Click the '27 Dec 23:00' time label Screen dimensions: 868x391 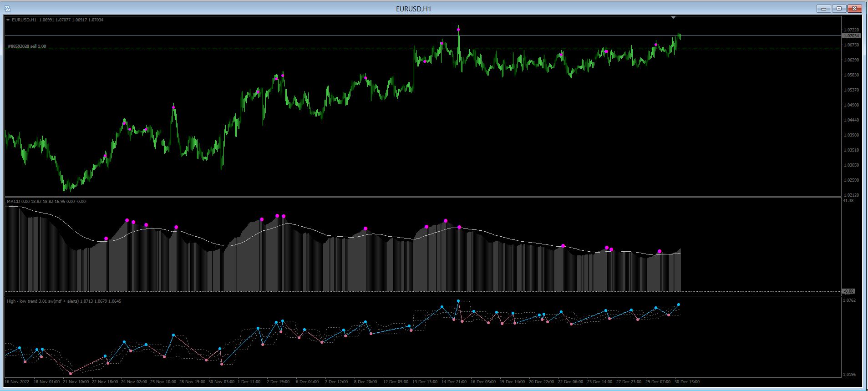[x=629, y=382]
